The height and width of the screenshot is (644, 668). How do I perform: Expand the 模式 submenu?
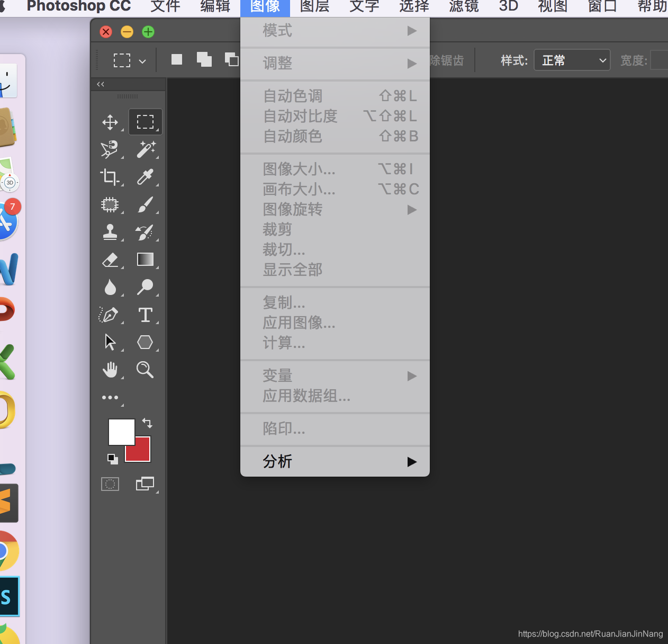[x=335, y=31]
